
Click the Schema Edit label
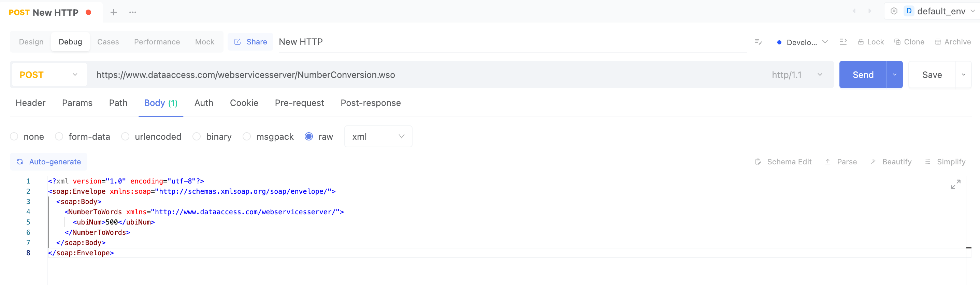coord(789,162)
